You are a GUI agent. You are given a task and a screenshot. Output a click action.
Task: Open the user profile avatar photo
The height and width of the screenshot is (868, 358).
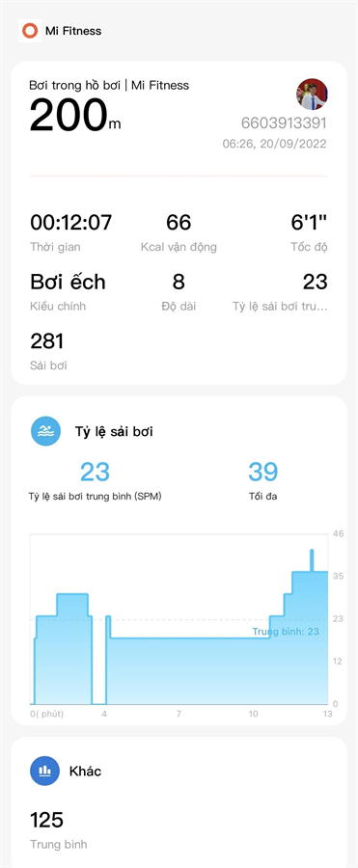coord(312,95)
